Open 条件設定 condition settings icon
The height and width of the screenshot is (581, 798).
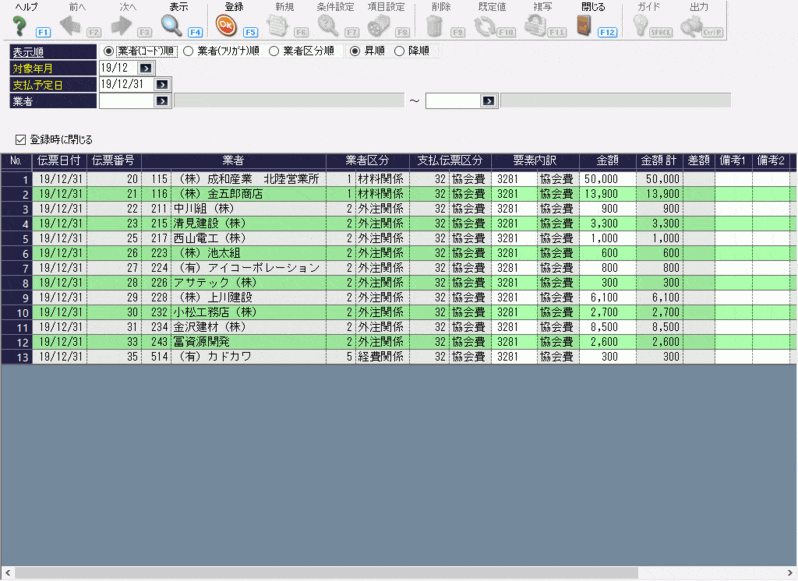(x=328, y=26)
